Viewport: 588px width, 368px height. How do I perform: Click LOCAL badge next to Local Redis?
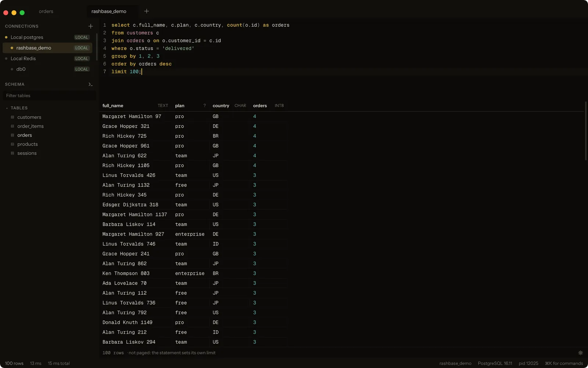pos(82,59)
